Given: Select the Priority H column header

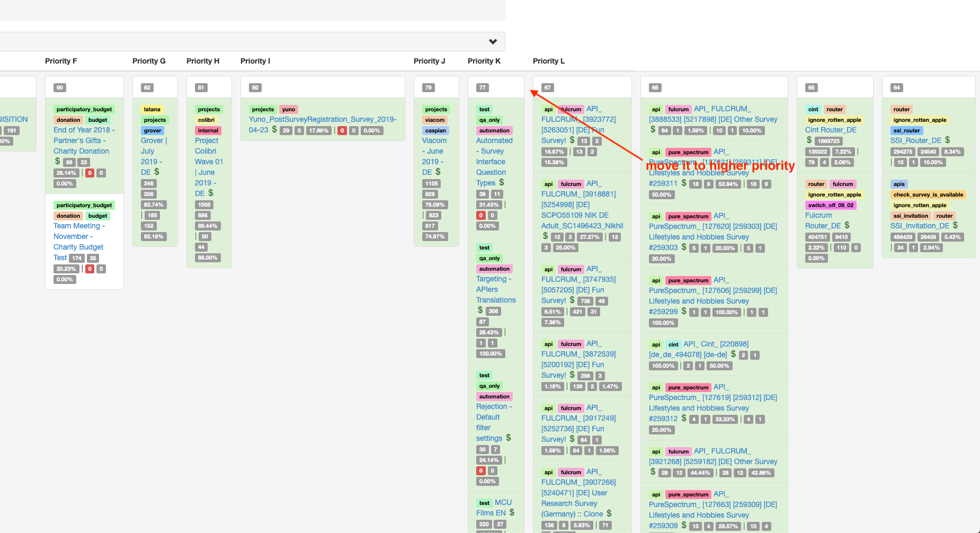Looking at the screenshot, I should 203,61.
